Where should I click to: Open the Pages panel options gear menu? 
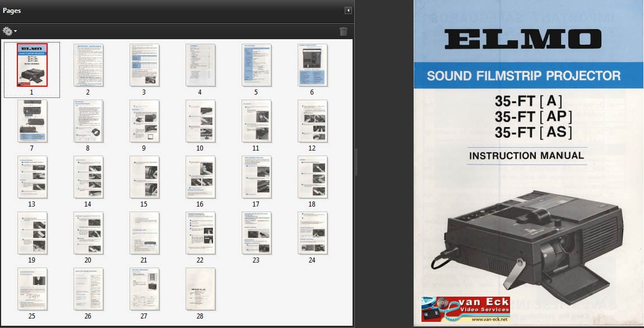(10, 31)
